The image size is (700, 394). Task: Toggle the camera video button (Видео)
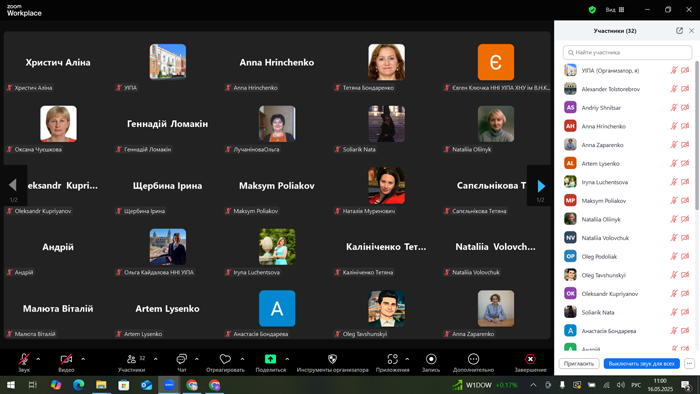(66, 362)
